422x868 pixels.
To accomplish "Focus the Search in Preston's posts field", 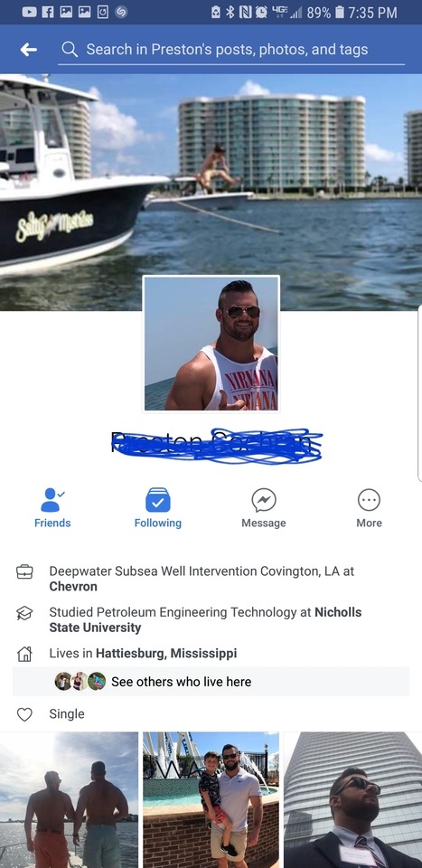I will coord(231,50).
